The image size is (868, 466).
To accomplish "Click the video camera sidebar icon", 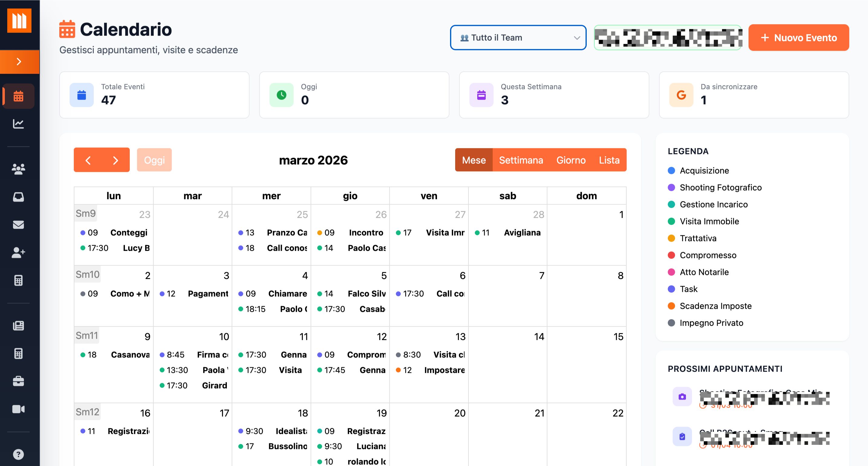I will 18,409.
